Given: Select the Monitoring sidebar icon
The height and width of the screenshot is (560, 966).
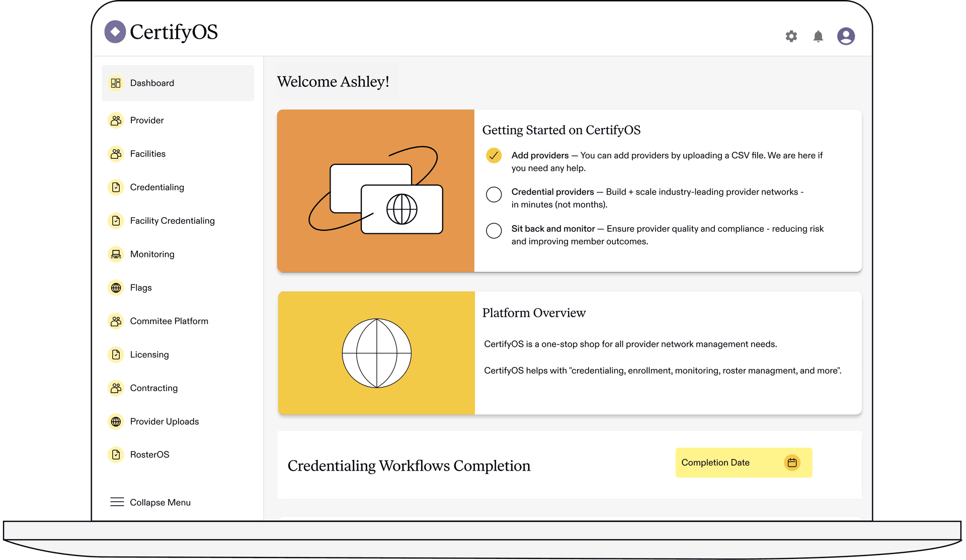Looking at the screenshot, I should pyautogui.click(x=116, y=254).
